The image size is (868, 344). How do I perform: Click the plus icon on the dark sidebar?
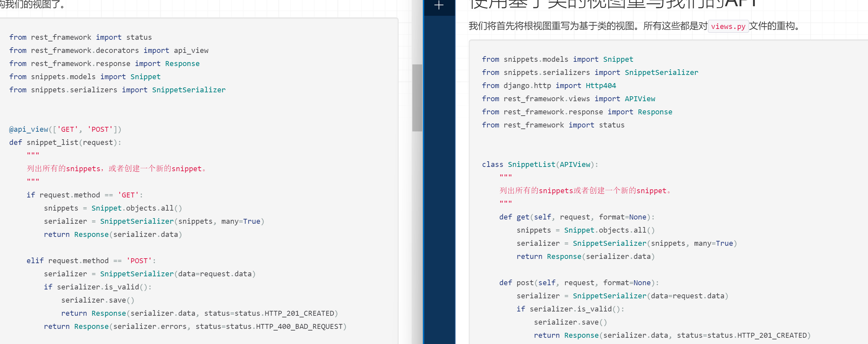coord(439,5)
